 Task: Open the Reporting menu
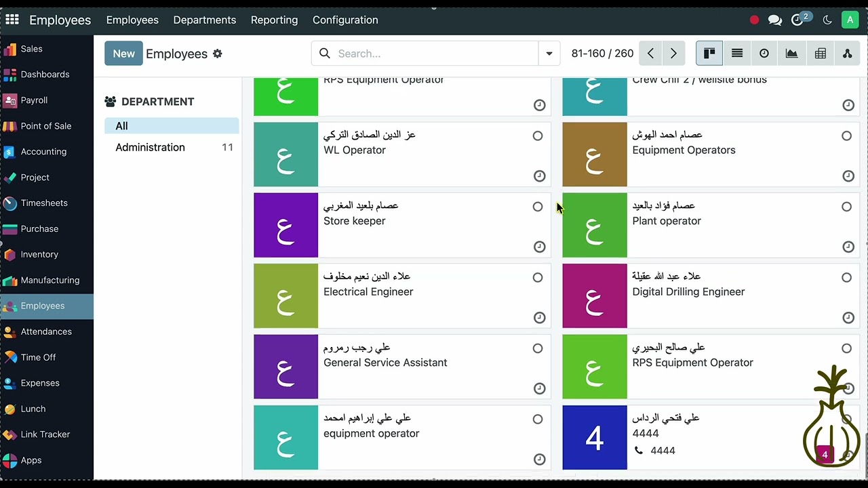(274, 20)
